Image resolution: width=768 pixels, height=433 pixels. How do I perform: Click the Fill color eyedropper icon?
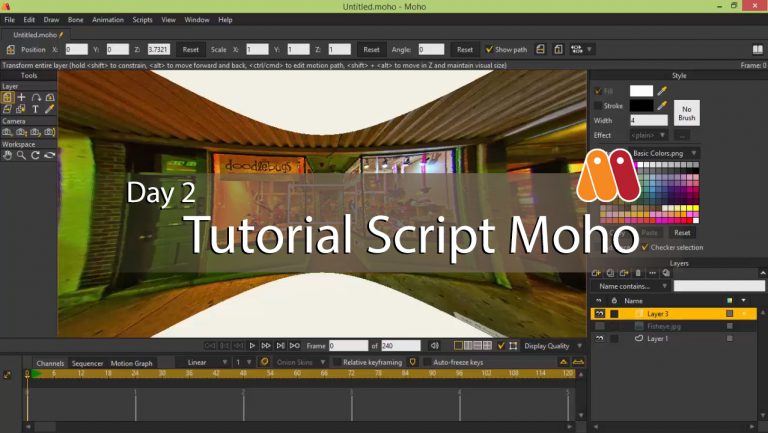click(x=662, y=91)
